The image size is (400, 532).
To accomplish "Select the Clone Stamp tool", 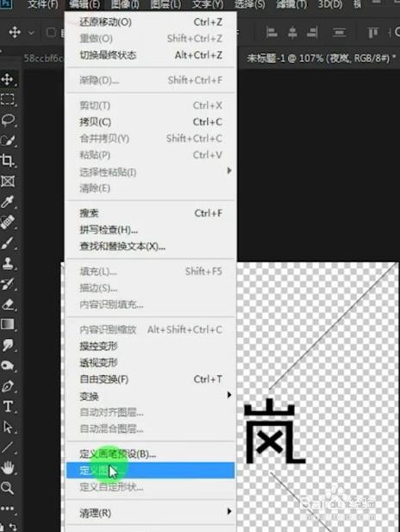I will click(x=8, y=263).
